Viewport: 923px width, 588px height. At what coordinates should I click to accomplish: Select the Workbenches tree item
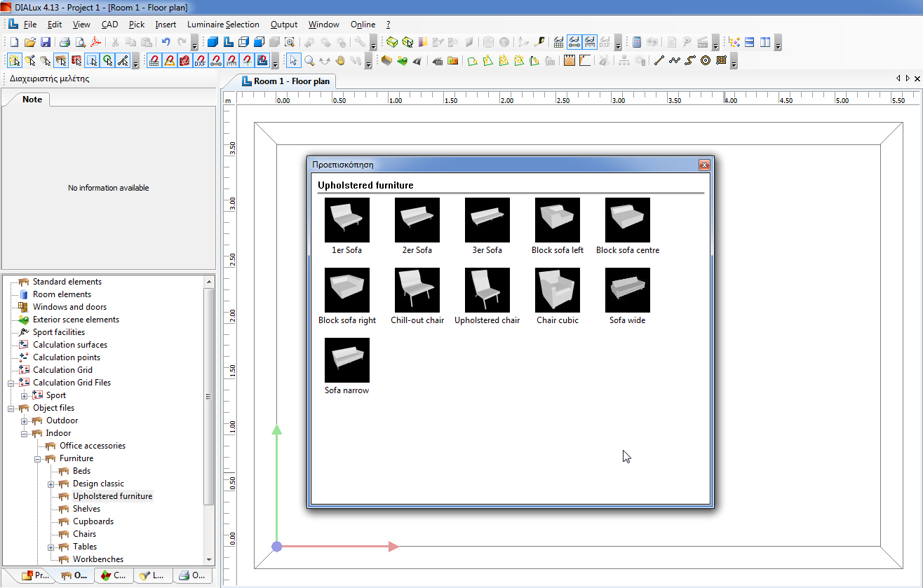[98, 559]
